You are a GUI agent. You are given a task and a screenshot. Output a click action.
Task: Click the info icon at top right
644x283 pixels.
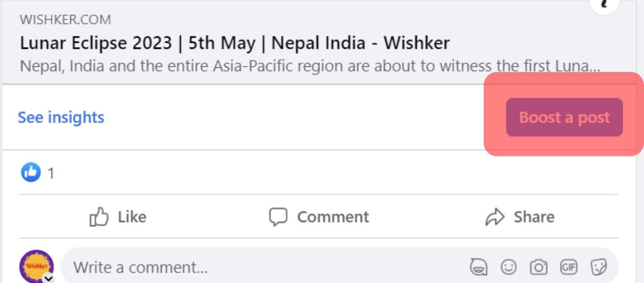pyautogui.click(x=605, y=4)
